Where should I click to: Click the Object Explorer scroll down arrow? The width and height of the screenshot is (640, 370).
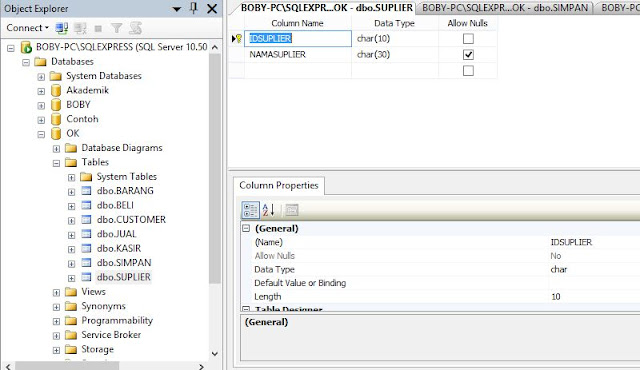[x=215, y=354]
